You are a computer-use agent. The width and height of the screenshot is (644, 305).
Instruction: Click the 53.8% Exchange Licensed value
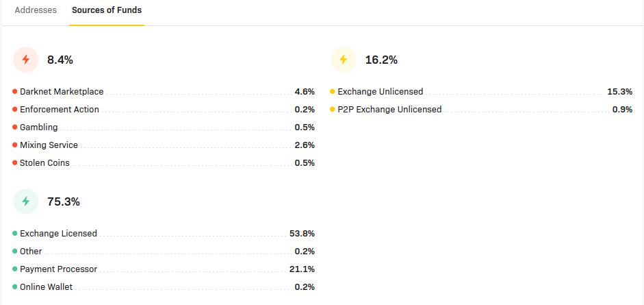click(x=302, y=234)
